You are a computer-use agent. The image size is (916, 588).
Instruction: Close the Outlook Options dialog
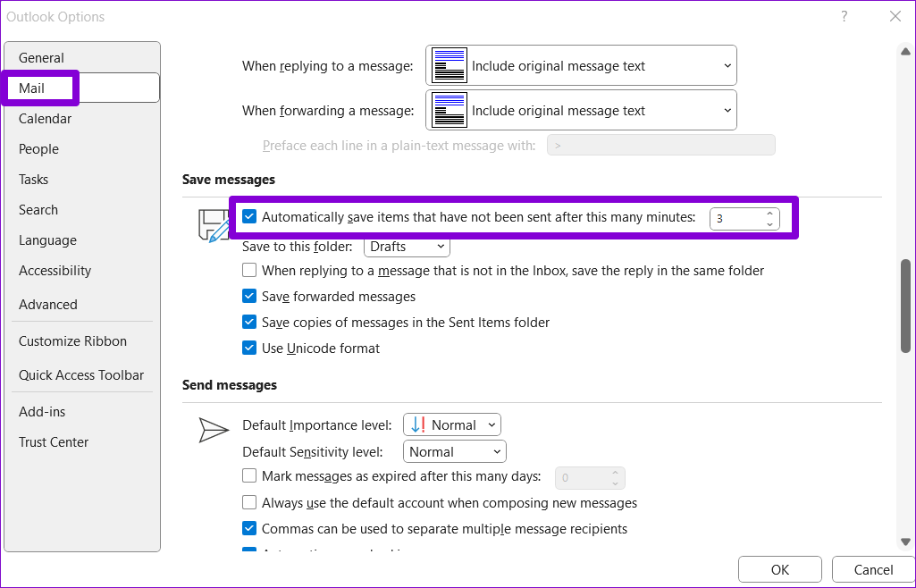point(895,16)
